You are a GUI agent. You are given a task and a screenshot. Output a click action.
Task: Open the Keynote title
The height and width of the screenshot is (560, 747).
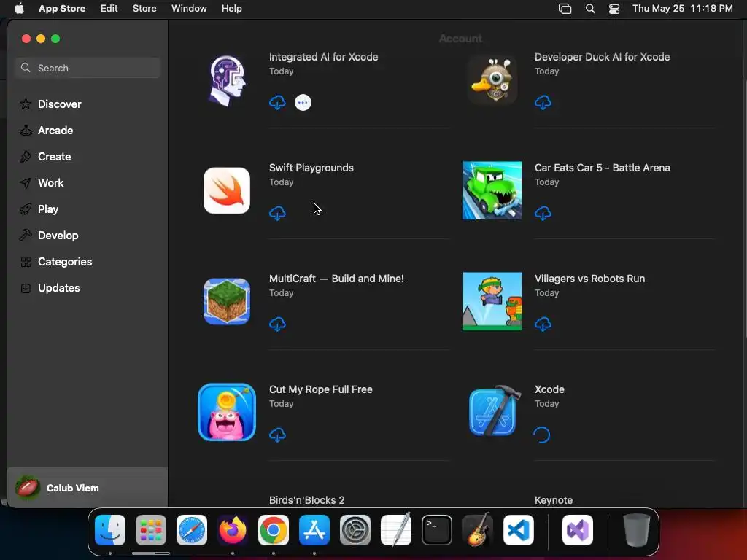pos(554,500)
